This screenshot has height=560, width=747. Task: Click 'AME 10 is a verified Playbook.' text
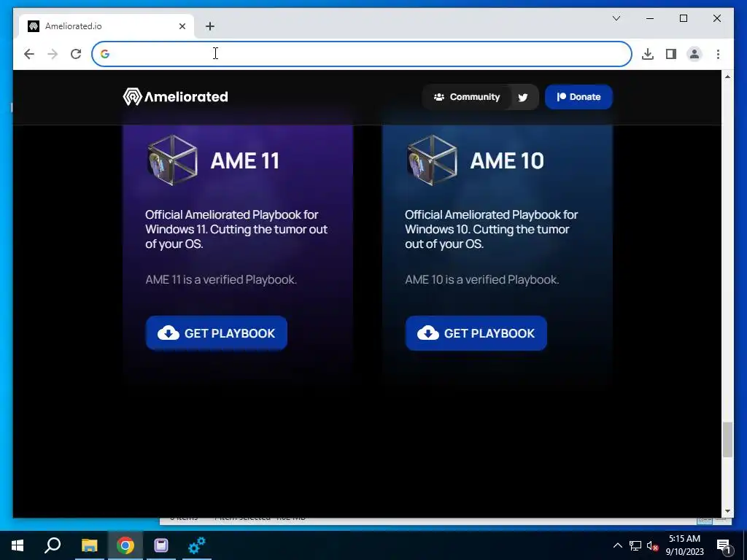pos(481,279)
